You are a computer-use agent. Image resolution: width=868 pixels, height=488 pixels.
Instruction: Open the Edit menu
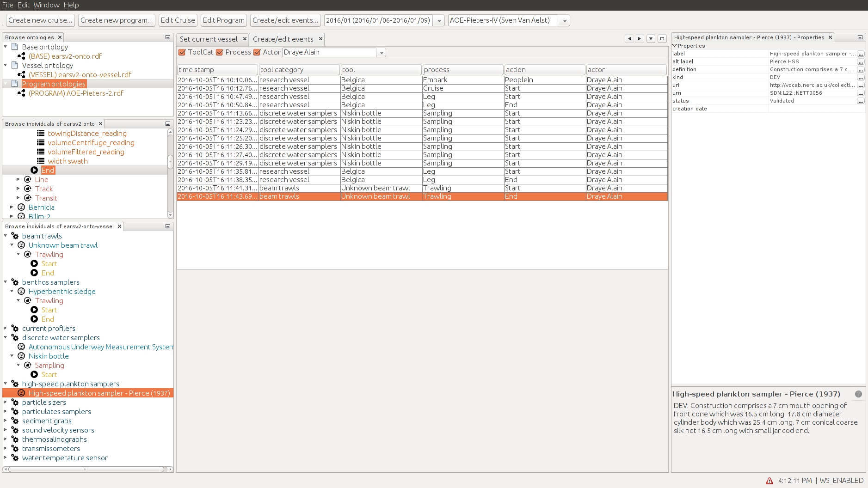click(x=23, y=5)
